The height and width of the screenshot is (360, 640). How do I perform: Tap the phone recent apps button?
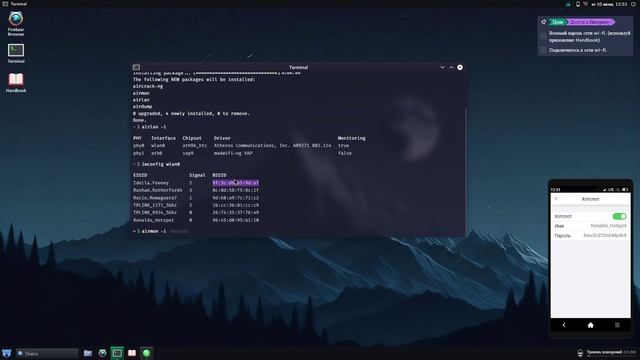pos(617,325)
